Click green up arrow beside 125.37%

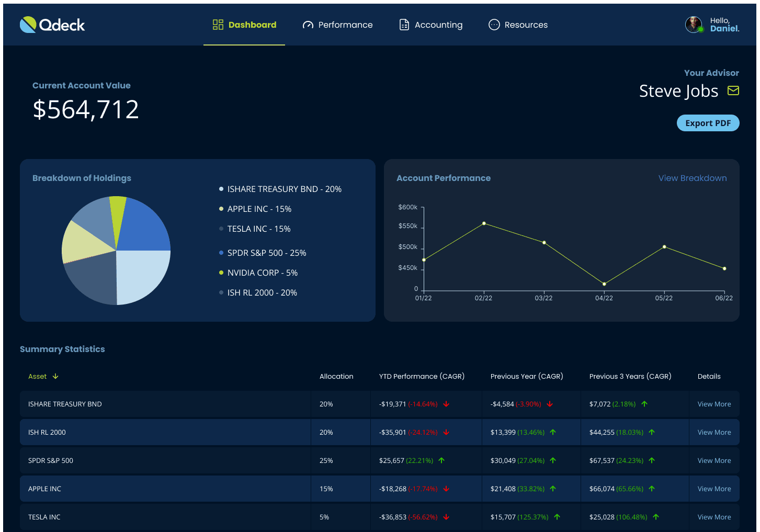tap(557, 517)
